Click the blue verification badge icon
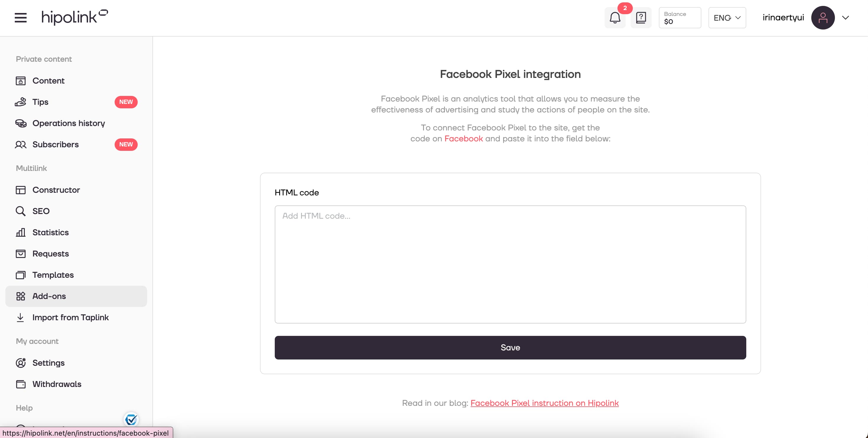 tap(131, 419)
